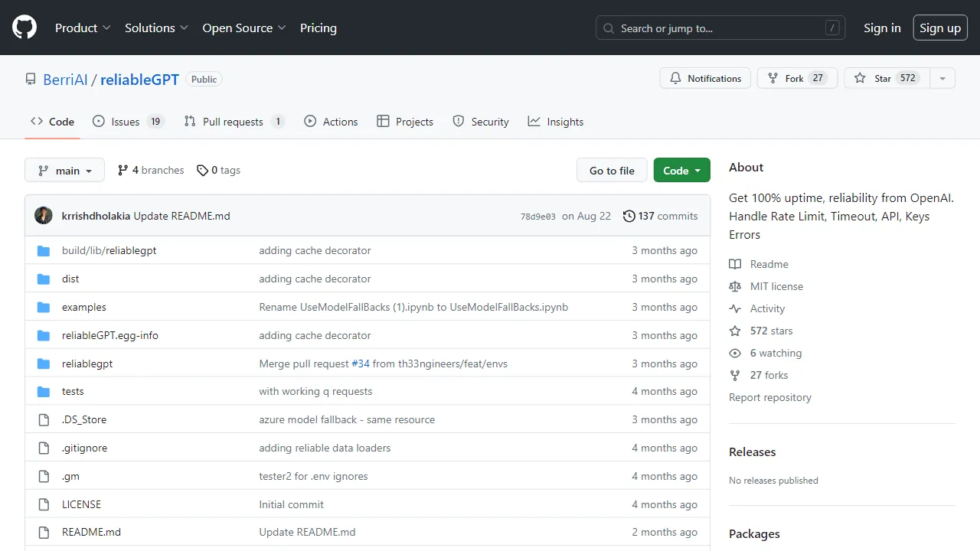Click the Star icon

pos(860,78)
